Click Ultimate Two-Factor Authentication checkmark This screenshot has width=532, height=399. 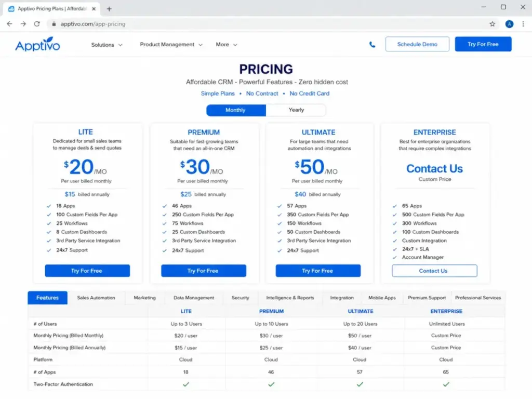(x=360, y=384)
